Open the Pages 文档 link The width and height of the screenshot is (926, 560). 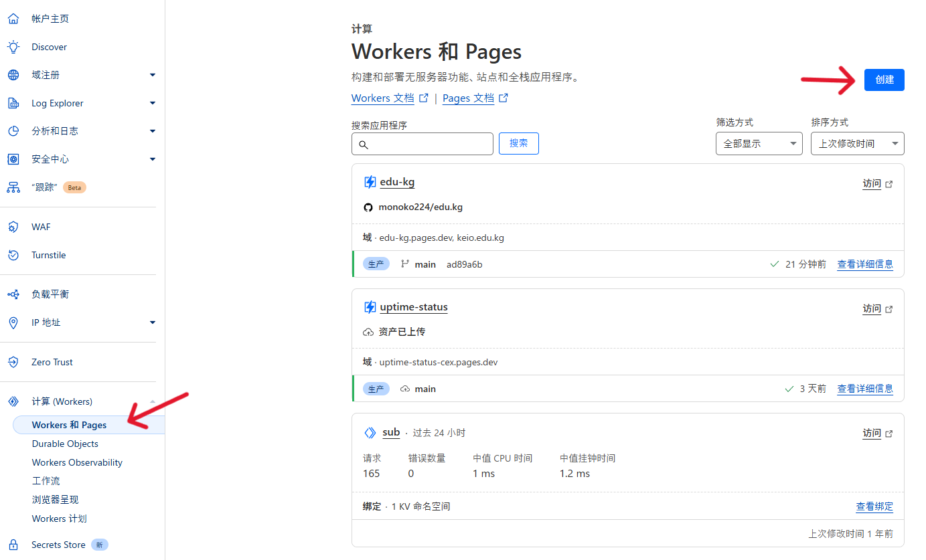tap(468, 98)
